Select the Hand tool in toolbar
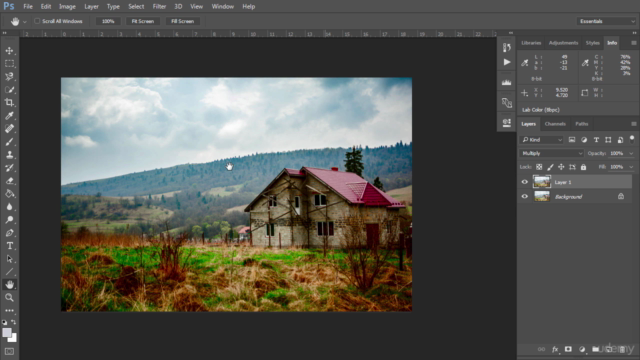640x360 pixels. click(x=9, y=284)
